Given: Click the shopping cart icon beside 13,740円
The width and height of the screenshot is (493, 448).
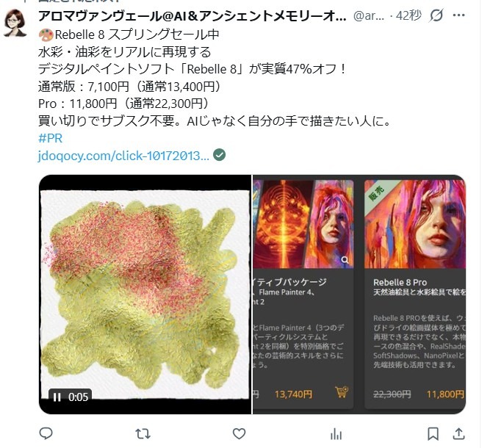Looking at the screenshot, I should coord(342,392).
